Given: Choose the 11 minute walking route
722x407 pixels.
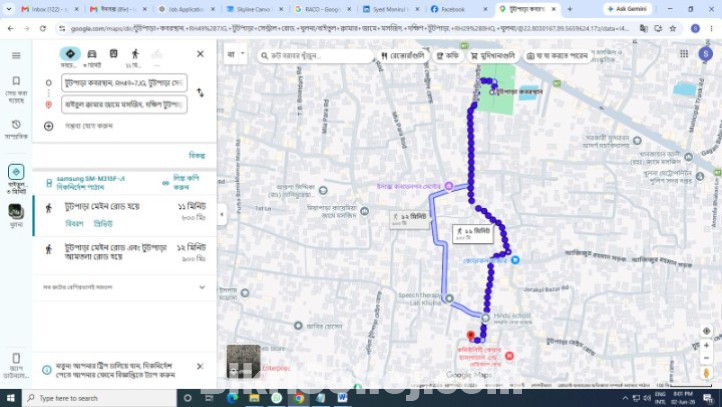Looking at the screenshot, I should pos(124,215).
